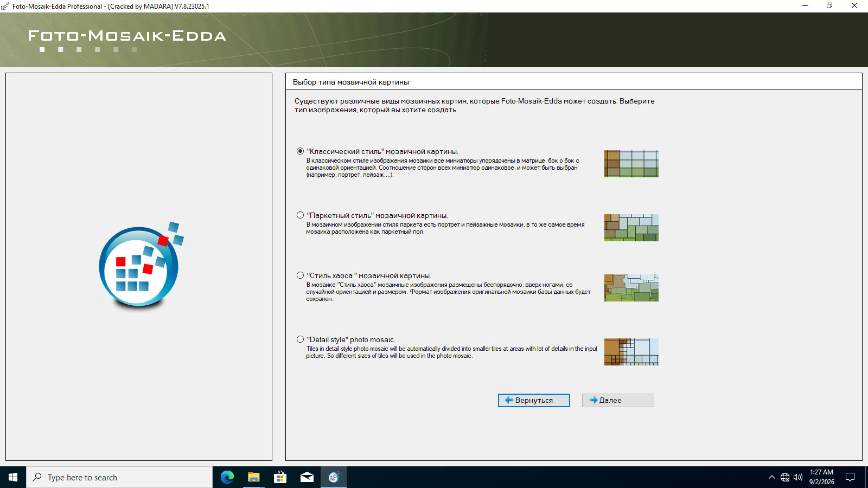Screen dimensions: 868x488
Task: Click the chaos style mosaic preview thumbnail
Action: click(631, 288)
